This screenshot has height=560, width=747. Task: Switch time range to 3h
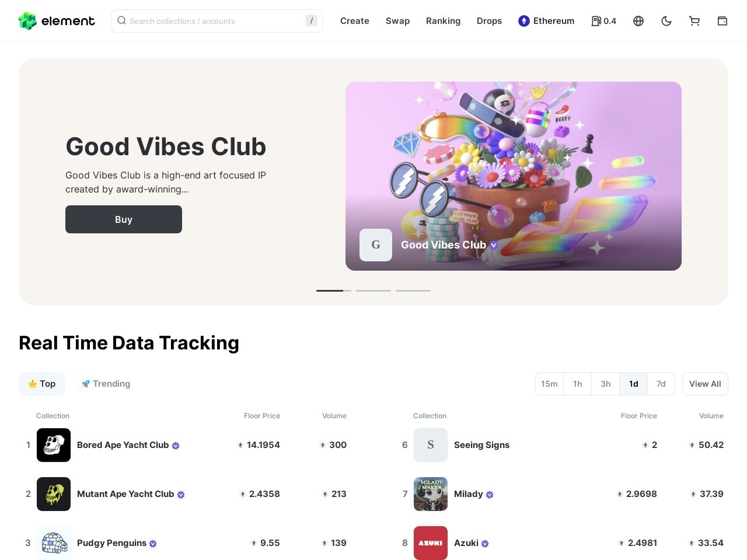[606, 384]
